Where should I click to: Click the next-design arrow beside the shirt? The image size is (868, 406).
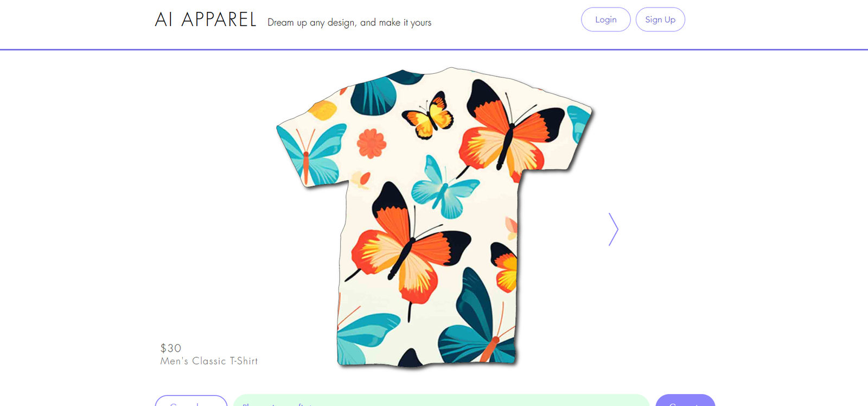tap(614, 229)
